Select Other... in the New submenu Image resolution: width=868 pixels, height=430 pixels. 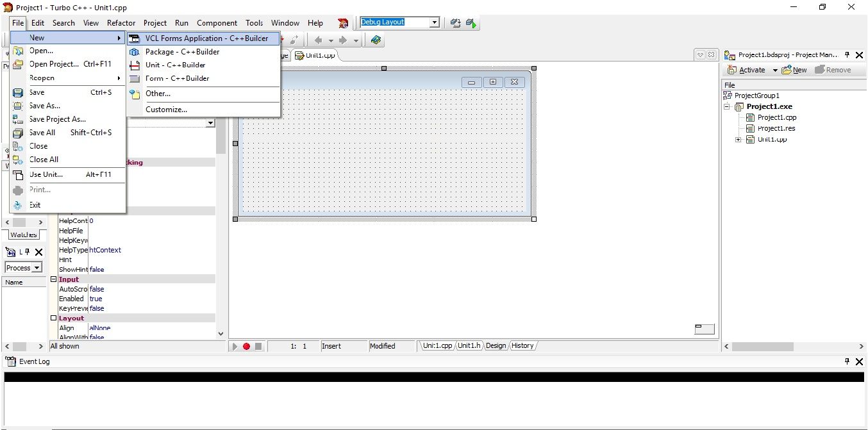[203, 94]
